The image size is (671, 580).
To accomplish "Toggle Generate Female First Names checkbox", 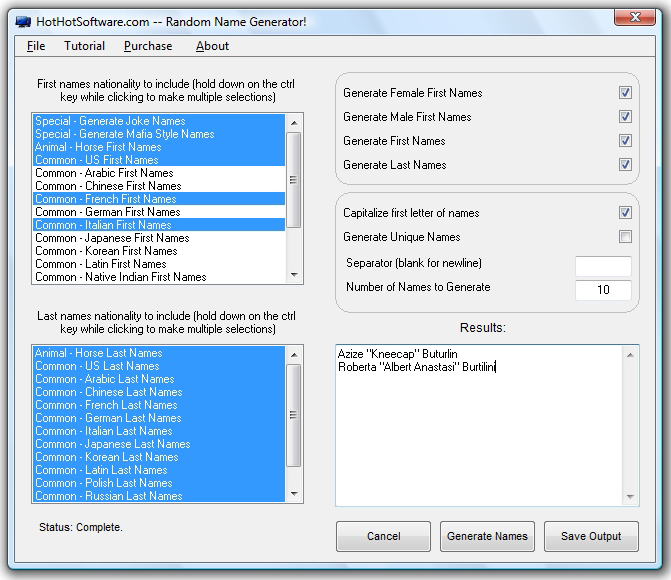I will coord(625,93).
